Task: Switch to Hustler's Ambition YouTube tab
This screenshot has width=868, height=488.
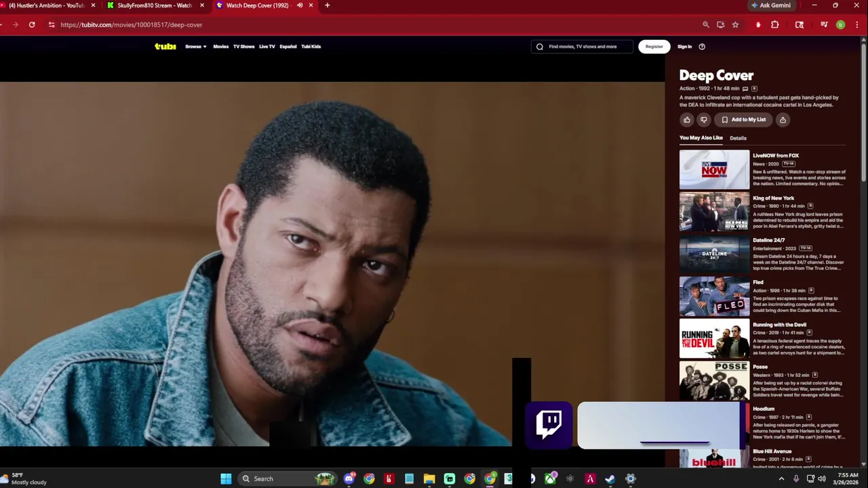Action: 47,5
